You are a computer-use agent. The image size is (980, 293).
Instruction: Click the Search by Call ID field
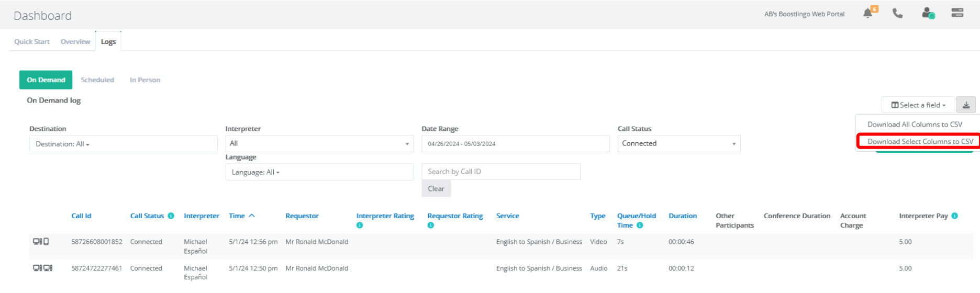tap(501, 172)
